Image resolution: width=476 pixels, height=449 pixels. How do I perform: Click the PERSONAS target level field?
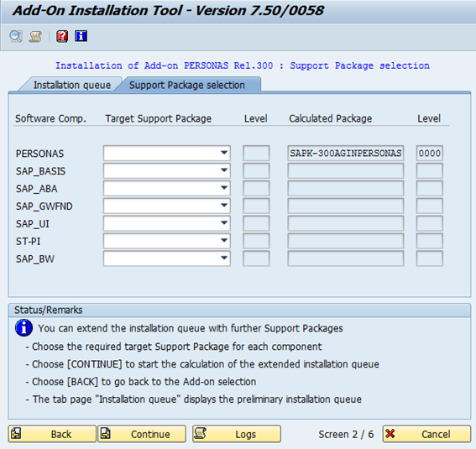pyautogui.click(x=256, y=153)
